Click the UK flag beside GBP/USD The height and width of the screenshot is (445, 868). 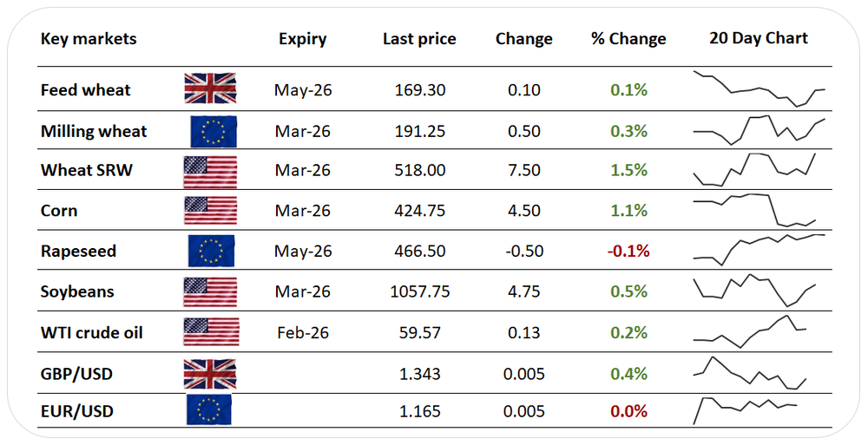210,374
